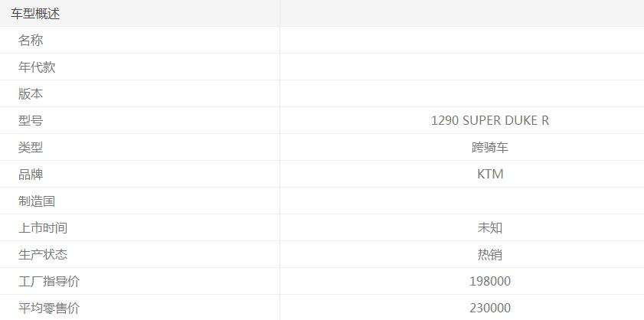Select the 未知 launch date value

click(490, 228)
